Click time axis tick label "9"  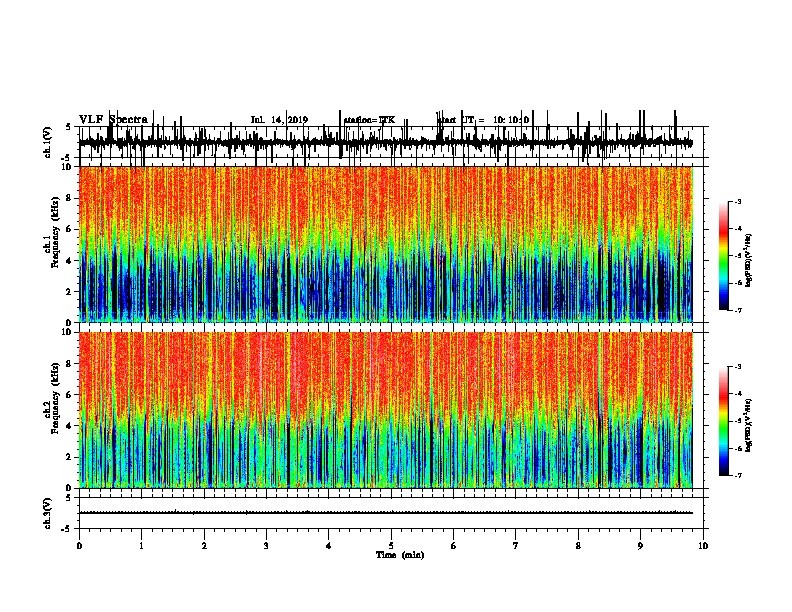640,546
